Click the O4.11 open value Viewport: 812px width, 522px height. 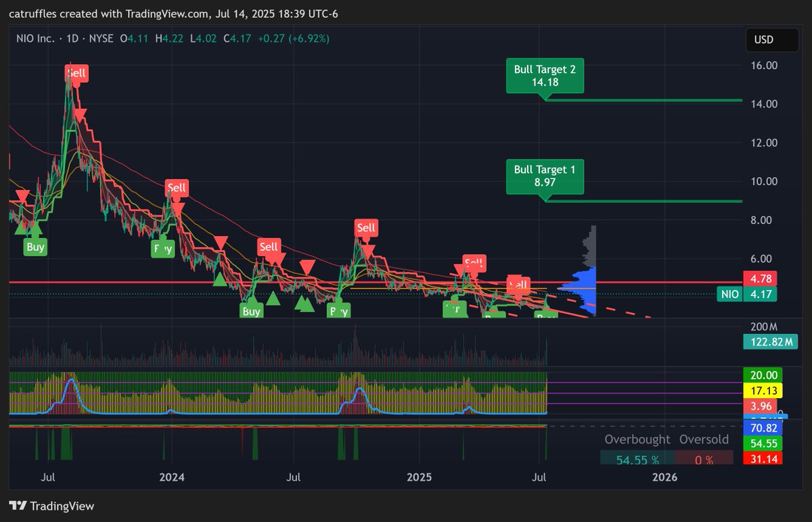[135, 39]
